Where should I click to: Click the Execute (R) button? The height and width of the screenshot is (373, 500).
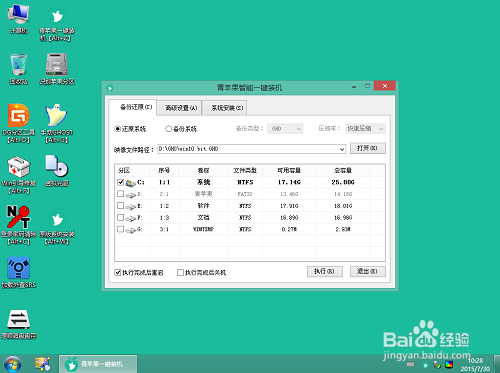[x=325, y=271]
